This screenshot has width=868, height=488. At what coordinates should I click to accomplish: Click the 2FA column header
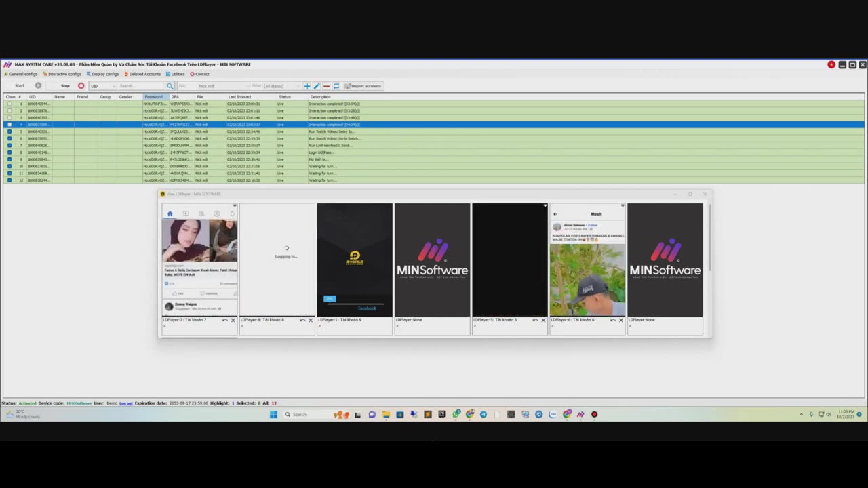pyautogui.click(x=182, y=97)
